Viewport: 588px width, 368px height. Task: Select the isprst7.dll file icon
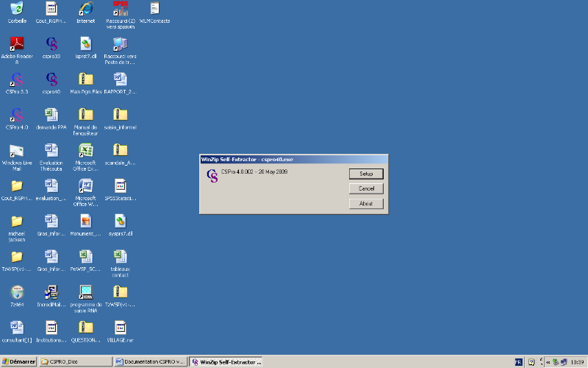click(x=86, y=48)
